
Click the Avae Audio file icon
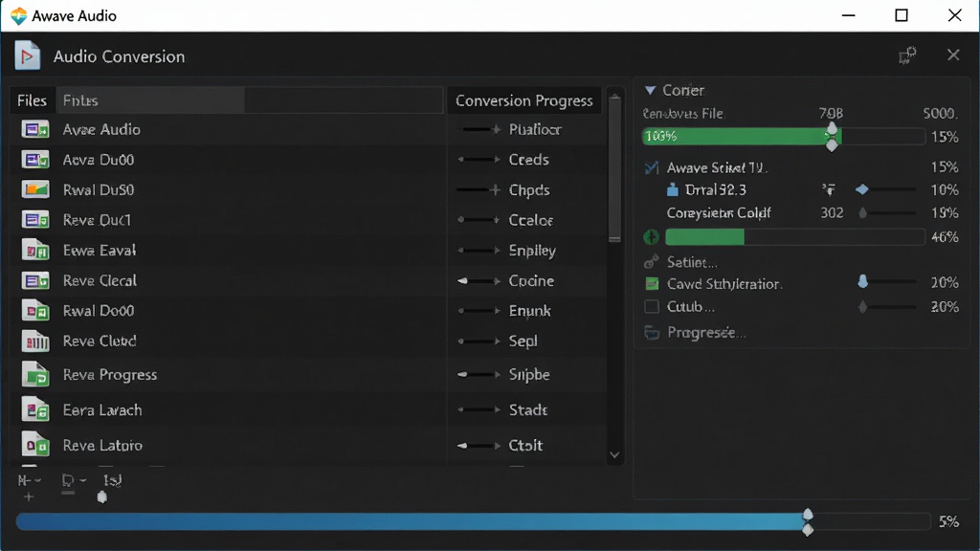tap(35, 129)
